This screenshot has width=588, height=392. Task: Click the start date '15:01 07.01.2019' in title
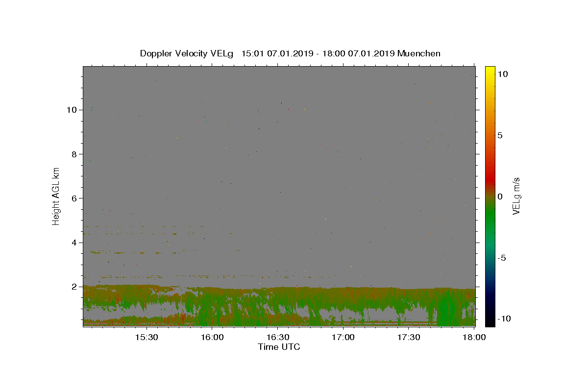click(277, 53)
